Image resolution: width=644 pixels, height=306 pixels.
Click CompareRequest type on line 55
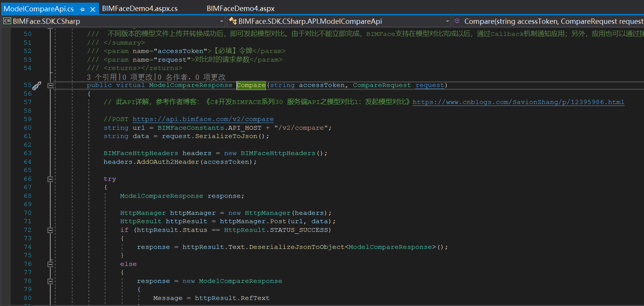[x=382, y=85]
